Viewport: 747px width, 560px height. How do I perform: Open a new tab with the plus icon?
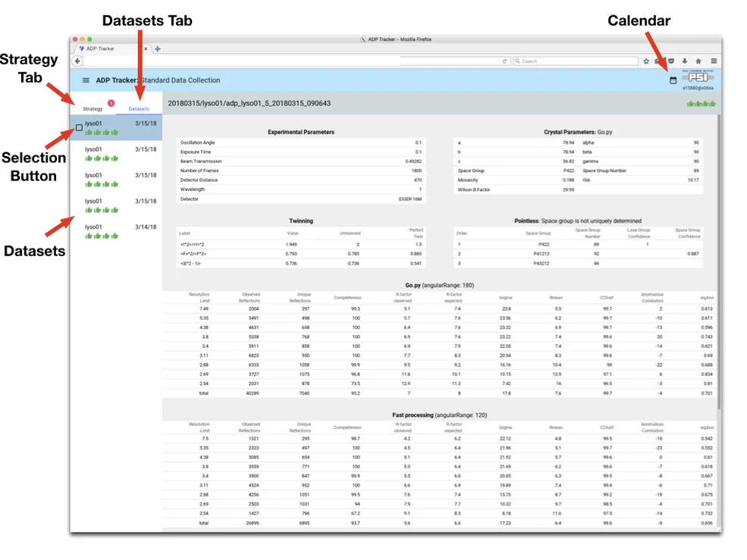coord(158,48)
